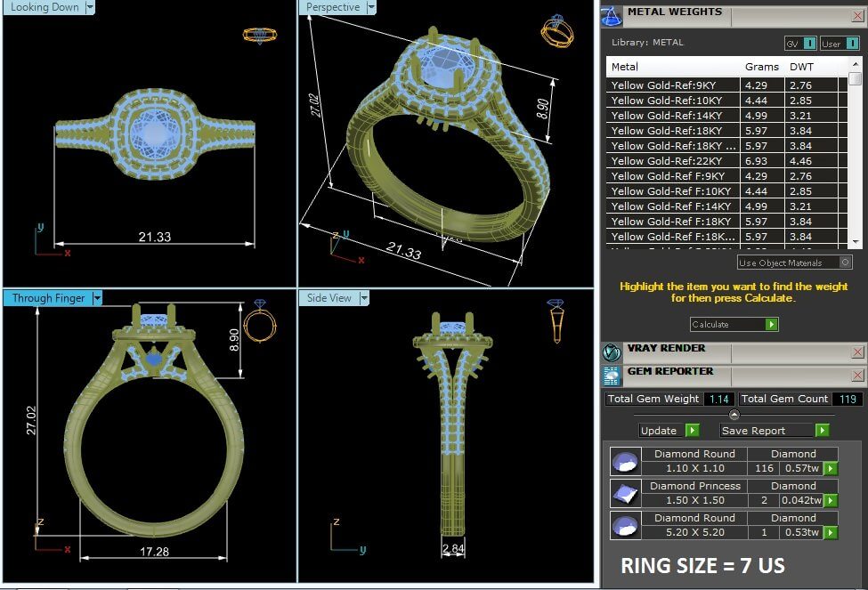Click the 1.10 x 1.10 Diamond Round icon

tap(625, 461)
